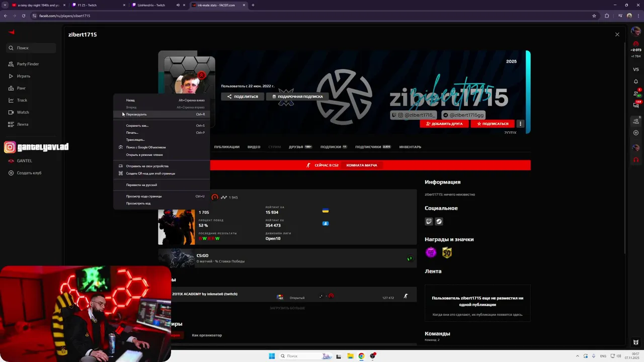Switch to the Публикации profile tab

[226, 147]
